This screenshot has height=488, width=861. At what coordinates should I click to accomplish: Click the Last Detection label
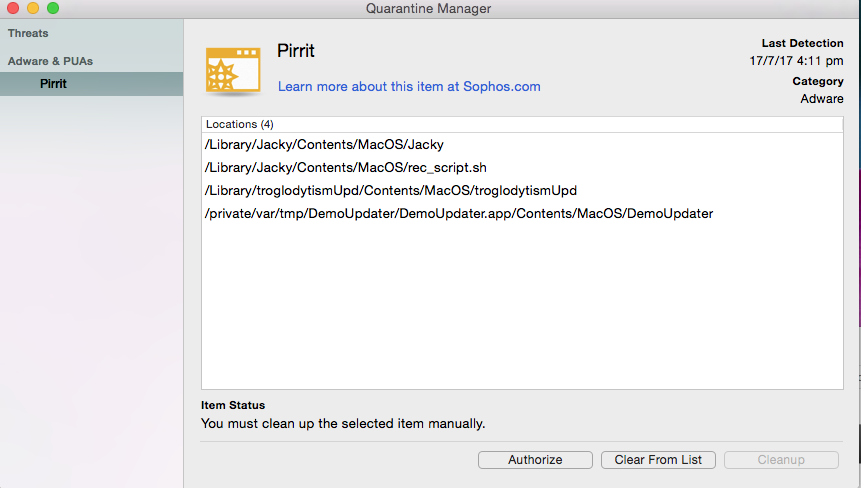point(802,43)
